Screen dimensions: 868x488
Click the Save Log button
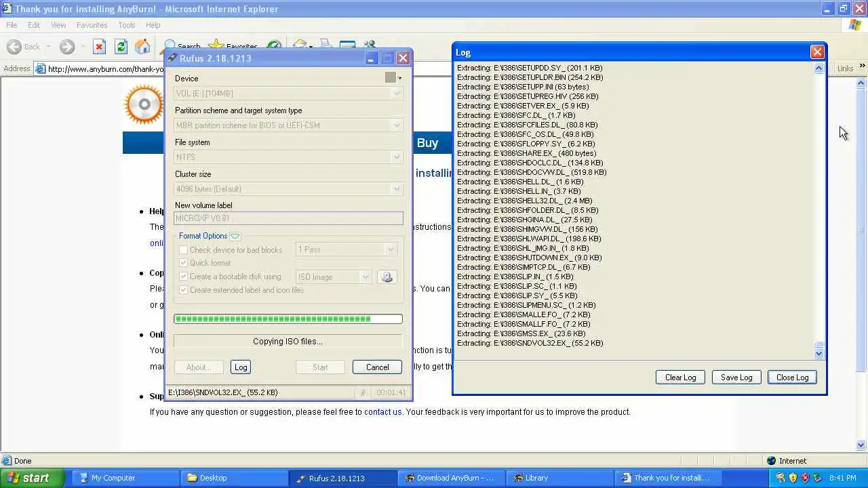736,378
